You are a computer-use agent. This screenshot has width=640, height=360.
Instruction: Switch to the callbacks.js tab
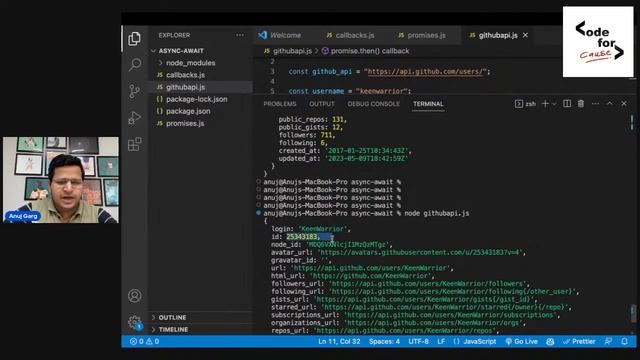click(350, 35)
